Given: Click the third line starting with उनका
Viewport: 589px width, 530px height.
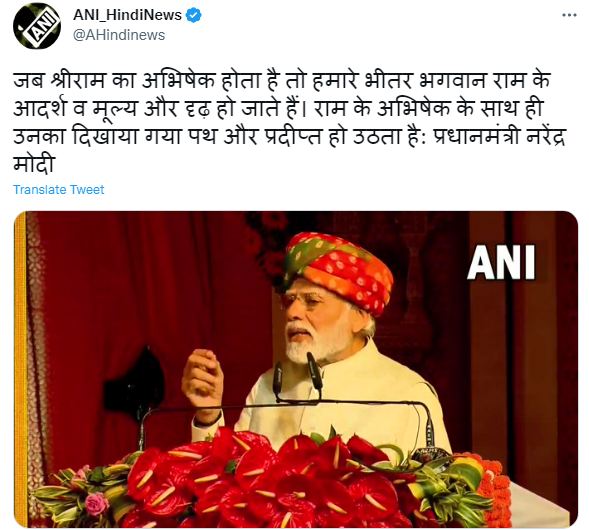Looking at the screenshot, I should [289, 136].
